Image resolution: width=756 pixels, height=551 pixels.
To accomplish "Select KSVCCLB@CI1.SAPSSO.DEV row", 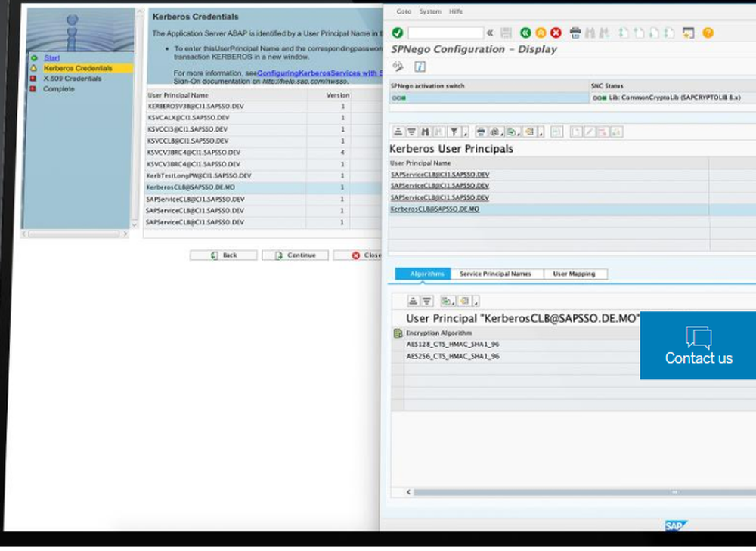I will tap(264, 141).
